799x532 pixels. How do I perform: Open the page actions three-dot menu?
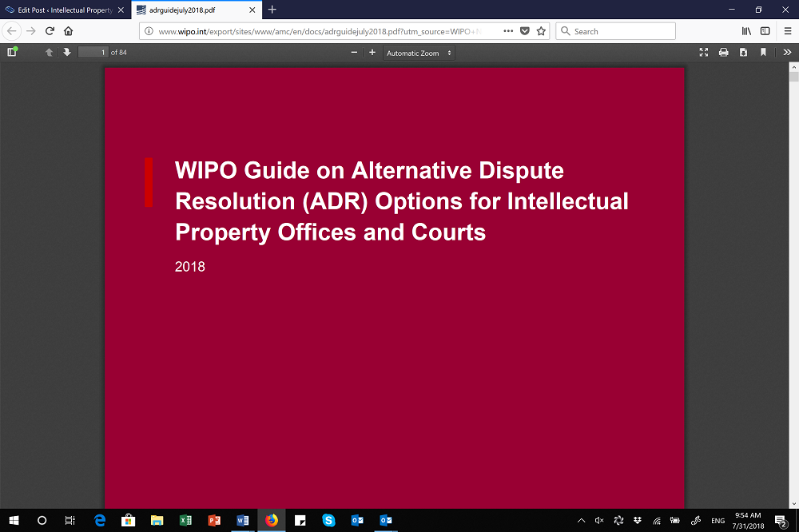click(x=508, y=31)
